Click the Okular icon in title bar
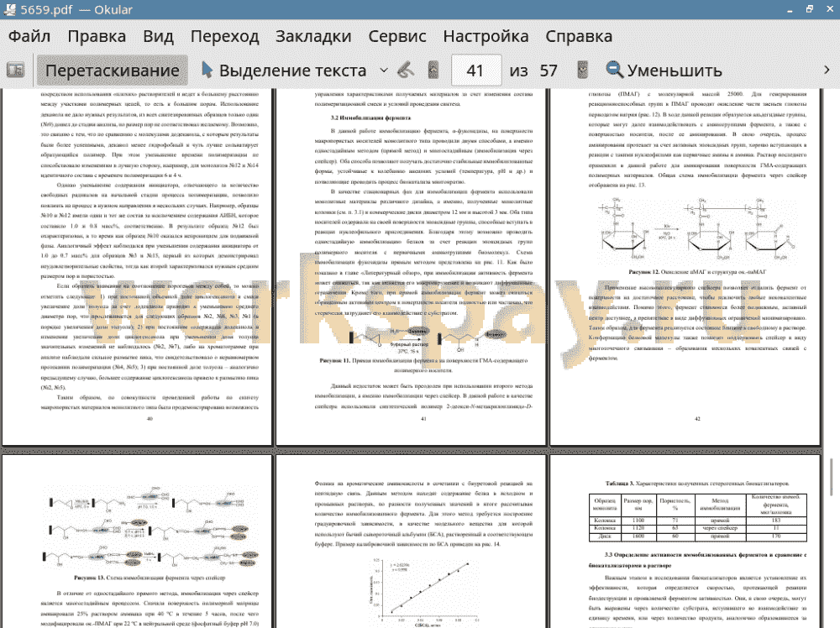Image resolution: width=840 pixels, height=628 pixels. click(x=9, y=9)
